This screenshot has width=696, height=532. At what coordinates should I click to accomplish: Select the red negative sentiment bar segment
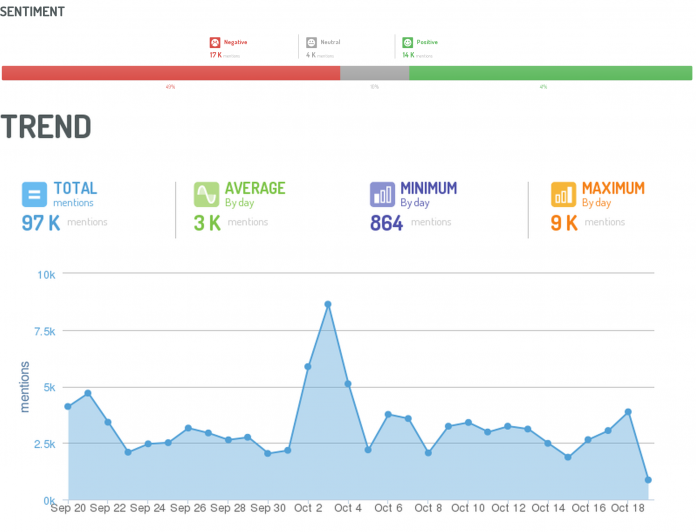click(x=171, y=73)
